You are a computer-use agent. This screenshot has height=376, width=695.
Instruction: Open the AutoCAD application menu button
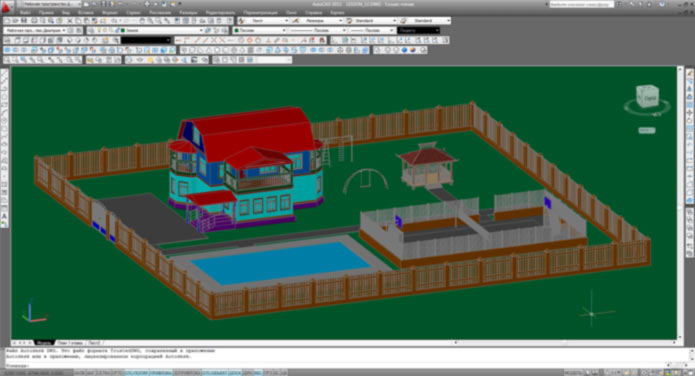point(7,7)
